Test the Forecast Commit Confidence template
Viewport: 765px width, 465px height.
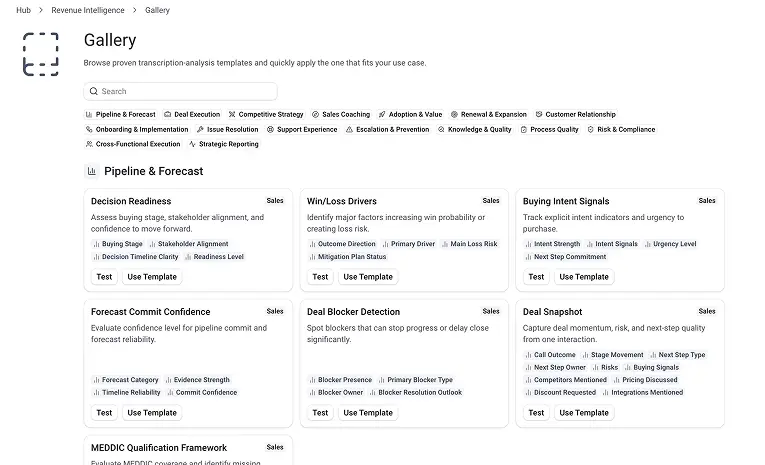pos(104,413)
